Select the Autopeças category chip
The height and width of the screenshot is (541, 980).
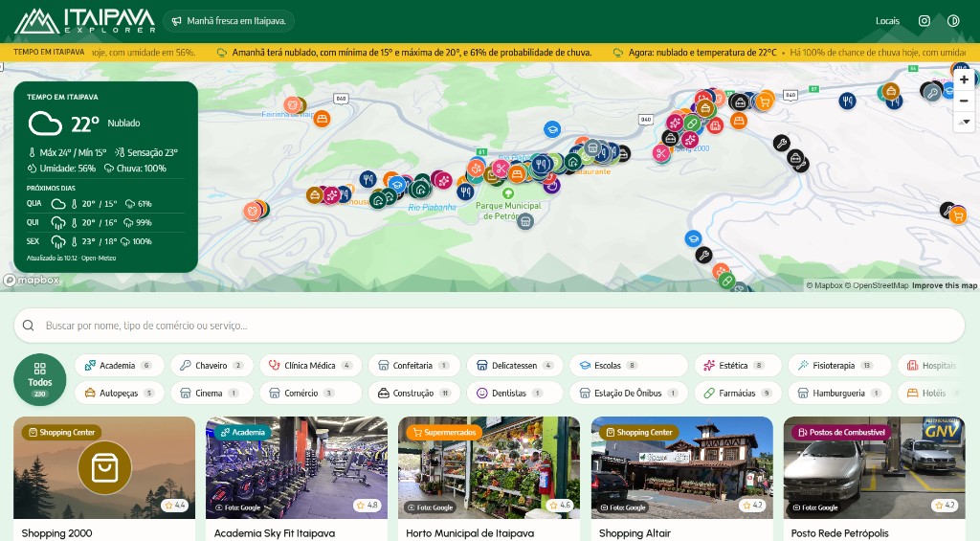click(119, 393)
